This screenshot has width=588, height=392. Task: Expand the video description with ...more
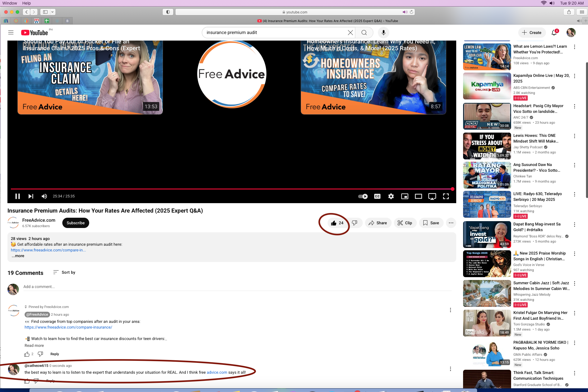coord(18,256)
